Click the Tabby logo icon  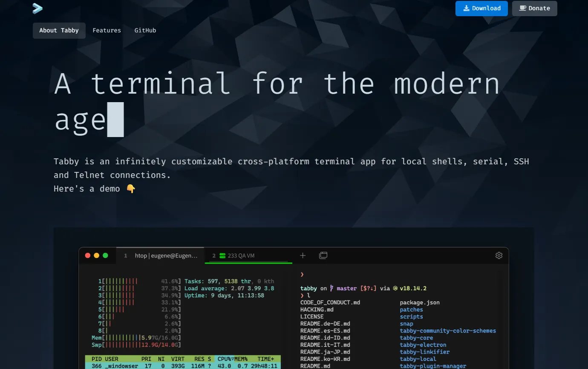click(x=37, y=8)
